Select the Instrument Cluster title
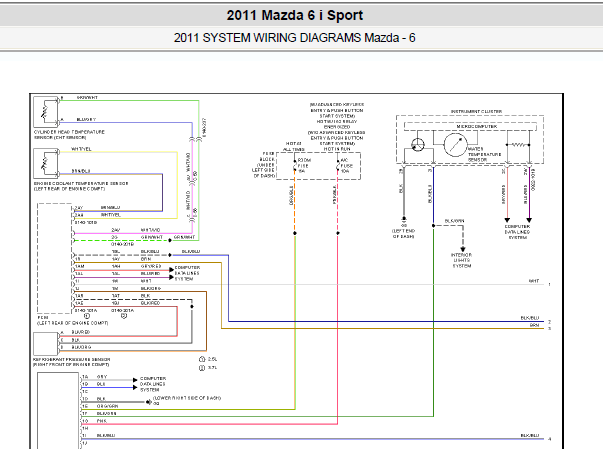Viewport: 603px width, 449px height. click(476, 111)
